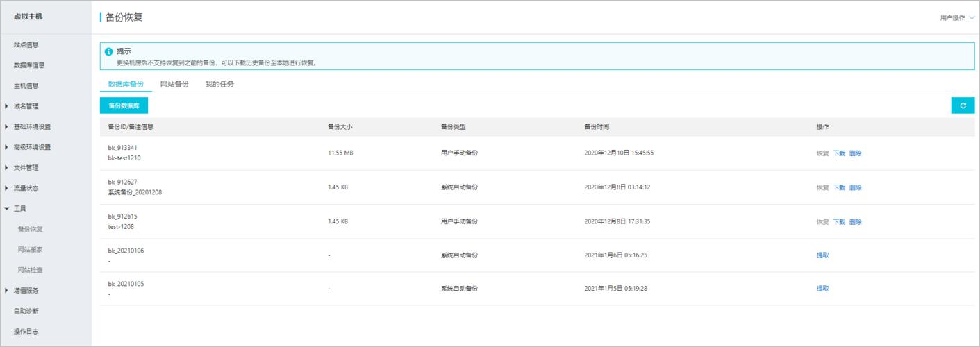
Task: Click the 备份数据库 button
Action: [124, 105]
